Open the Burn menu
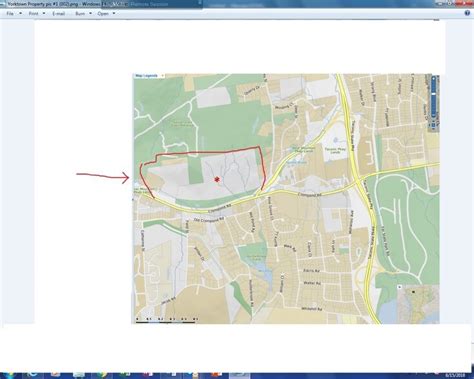 80,14
